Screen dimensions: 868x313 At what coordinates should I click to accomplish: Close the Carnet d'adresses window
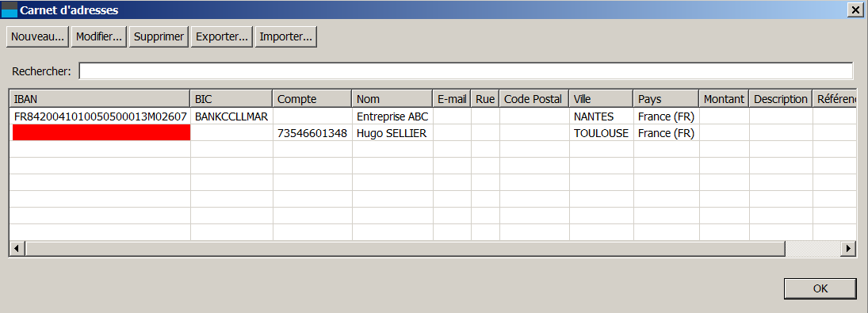click(856, 10)
